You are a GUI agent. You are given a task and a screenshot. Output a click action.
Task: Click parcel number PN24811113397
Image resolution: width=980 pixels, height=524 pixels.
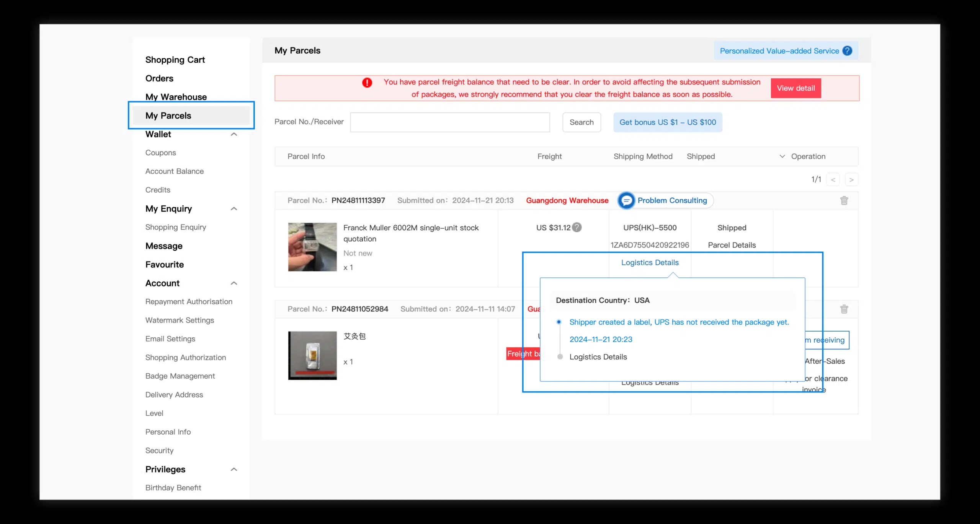click(358, 200)
